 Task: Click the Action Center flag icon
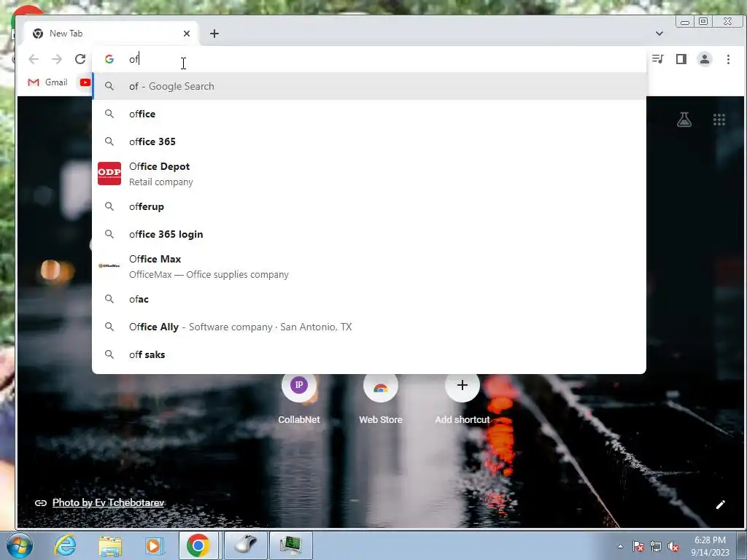coord(638,546)
